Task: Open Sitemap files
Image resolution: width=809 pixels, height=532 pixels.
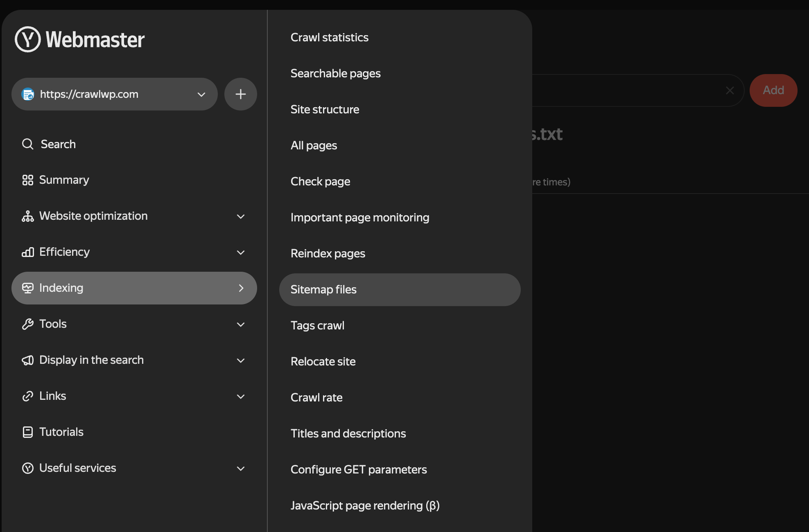Action: pos(400,290)
